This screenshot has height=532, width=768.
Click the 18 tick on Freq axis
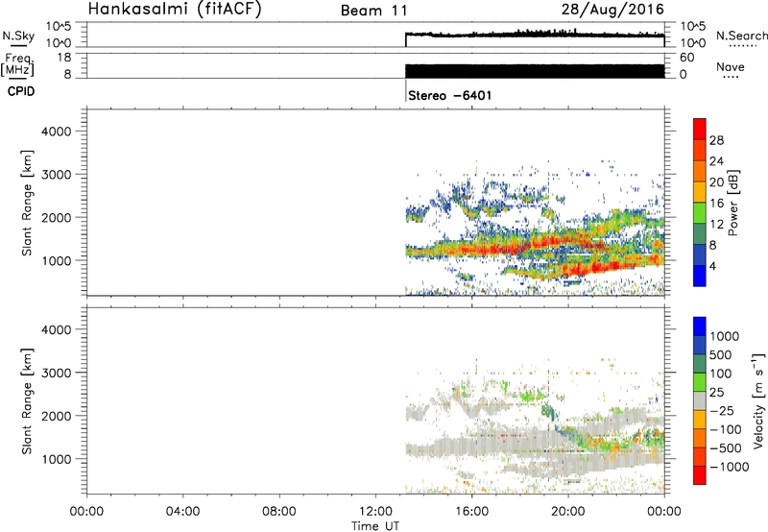coord(64,58)
